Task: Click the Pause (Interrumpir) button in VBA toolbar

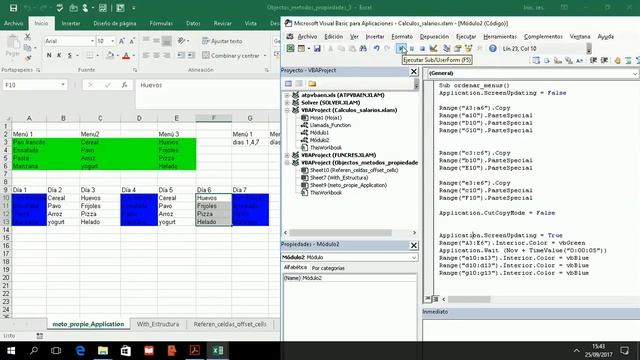Action: tap(412, 49)
